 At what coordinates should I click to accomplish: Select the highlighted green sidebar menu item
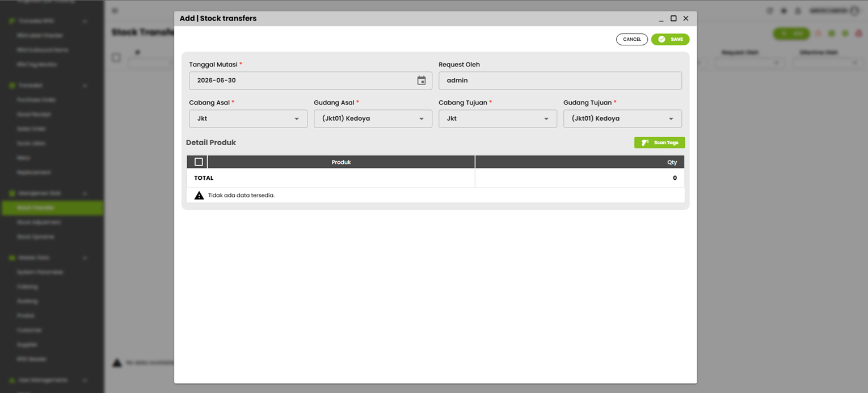[x=52, y=208]
